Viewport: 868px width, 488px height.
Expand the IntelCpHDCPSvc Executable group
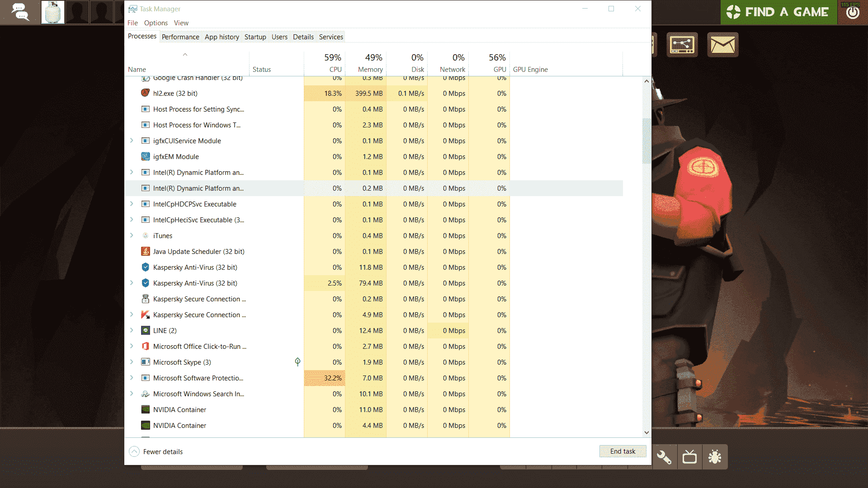(x=132, y=204)
